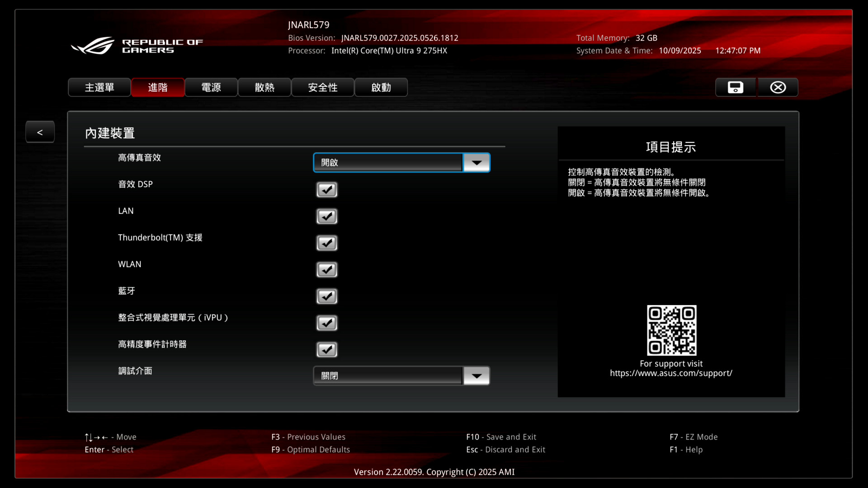Image resolution: width=868 pixels, height=488 pixels.
Task: Toggle the iVPU checkbox
Action: [326, 323]
